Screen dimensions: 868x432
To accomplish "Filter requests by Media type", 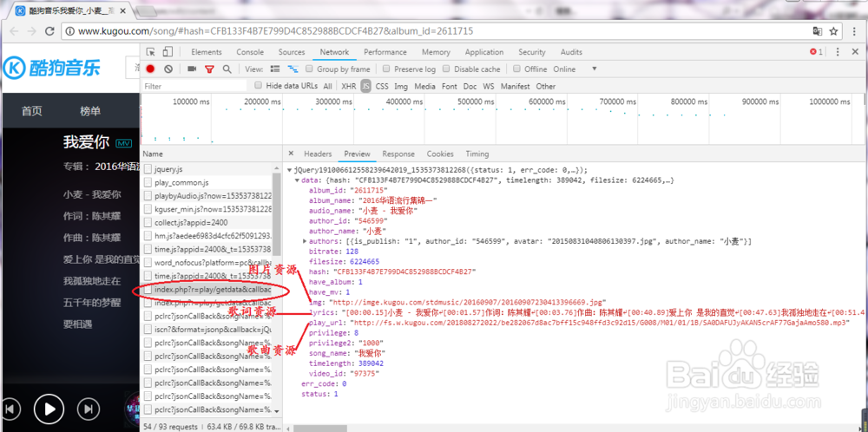I will coord(425,86).
